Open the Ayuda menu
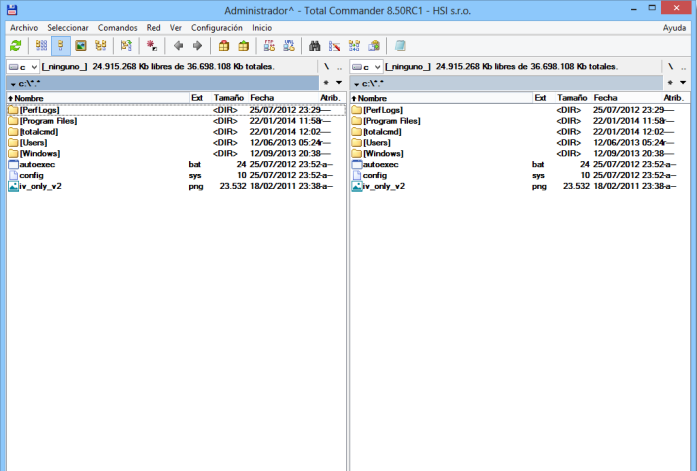The width and height of the screenshot is (697, 471). click(x=674, y=28)
